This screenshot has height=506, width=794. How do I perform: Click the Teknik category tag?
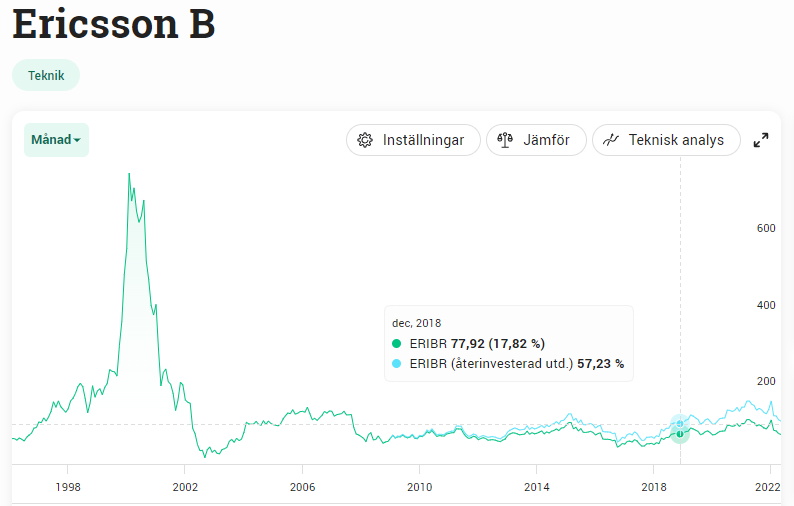coord(46,75)
